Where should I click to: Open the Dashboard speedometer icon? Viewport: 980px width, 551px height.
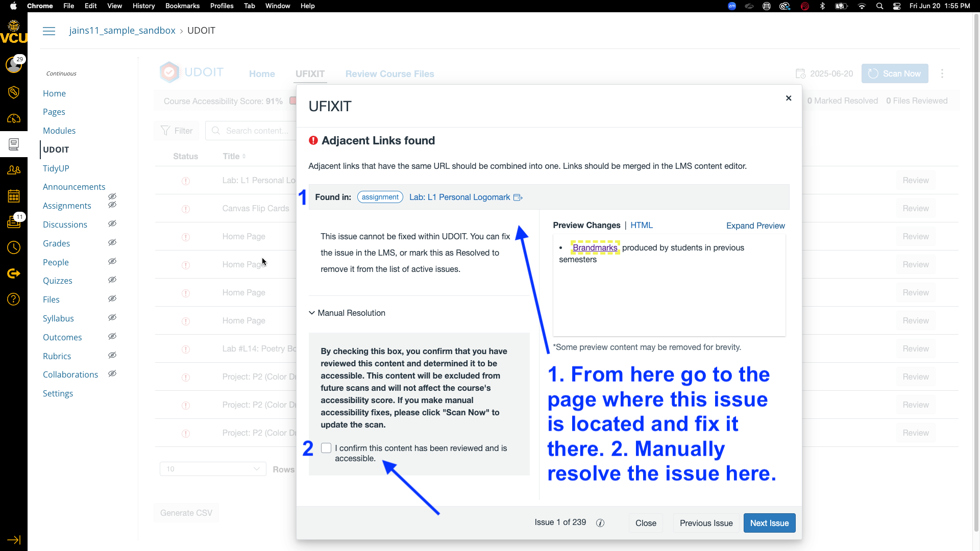(x=14, y=118)
